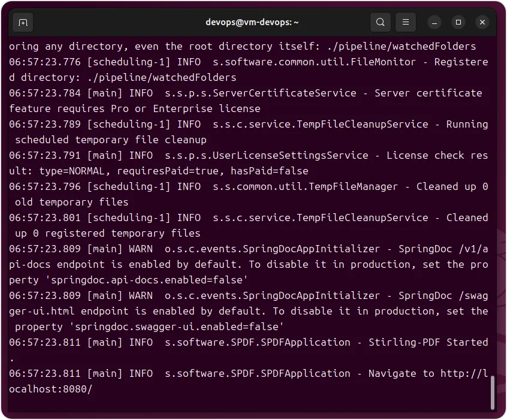Click the hasPaid=false text
This screenshot has width=507, height=420.
(x=269, y=171)
